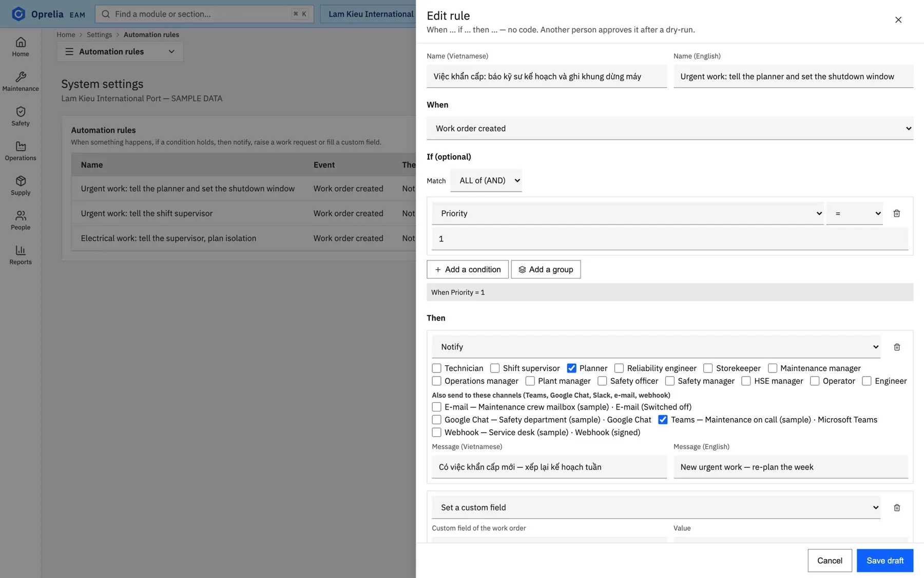This screenshot has width=924, height=578.
Task: Check the Safety officer role
Action: [602, 381]
